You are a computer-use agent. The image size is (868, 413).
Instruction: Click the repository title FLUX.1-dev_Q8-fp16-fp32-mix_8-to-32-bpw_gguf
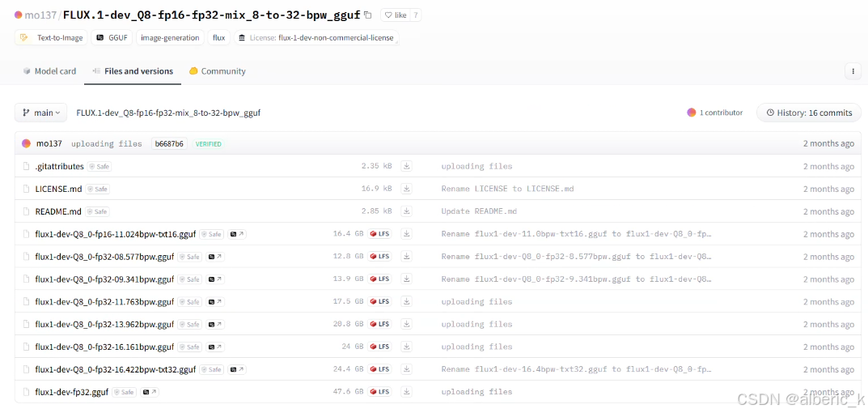pyautogui.click(x=212, y=15)
